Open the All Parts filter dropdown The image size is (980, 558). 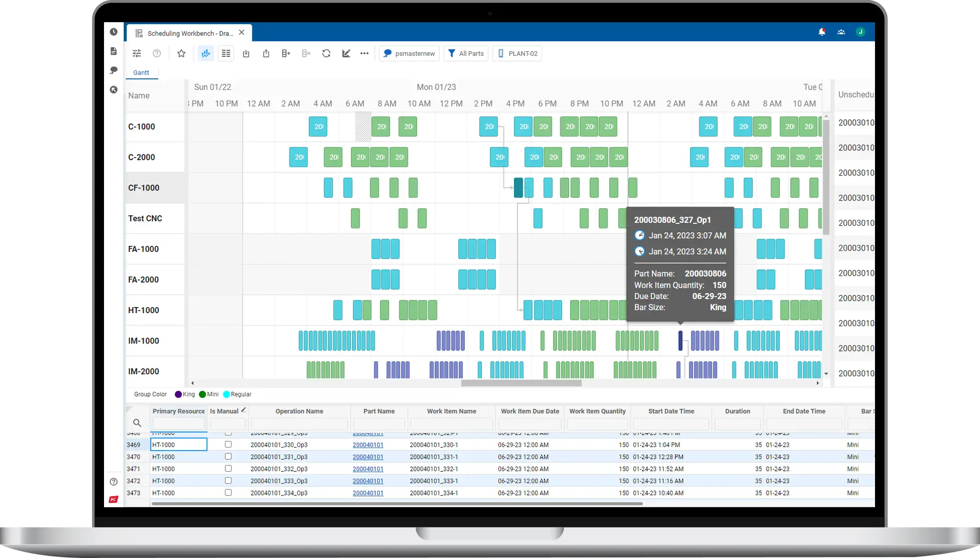(466, 53)
